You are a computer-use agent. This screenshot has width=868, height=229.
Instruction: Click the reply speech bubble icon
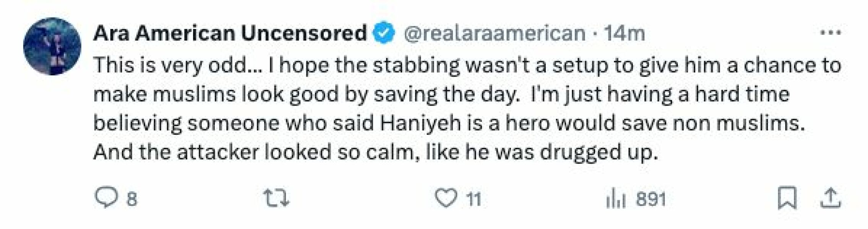pyautogui.click(x=104, y=197)
